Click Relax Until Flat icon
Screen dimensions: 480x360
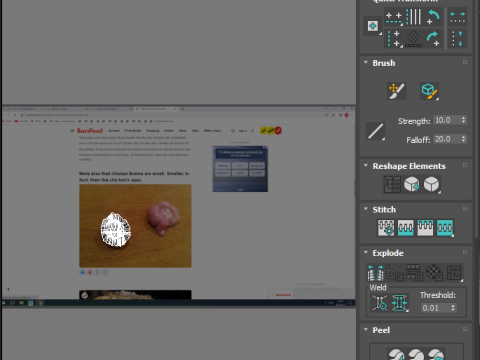point(412,184)
